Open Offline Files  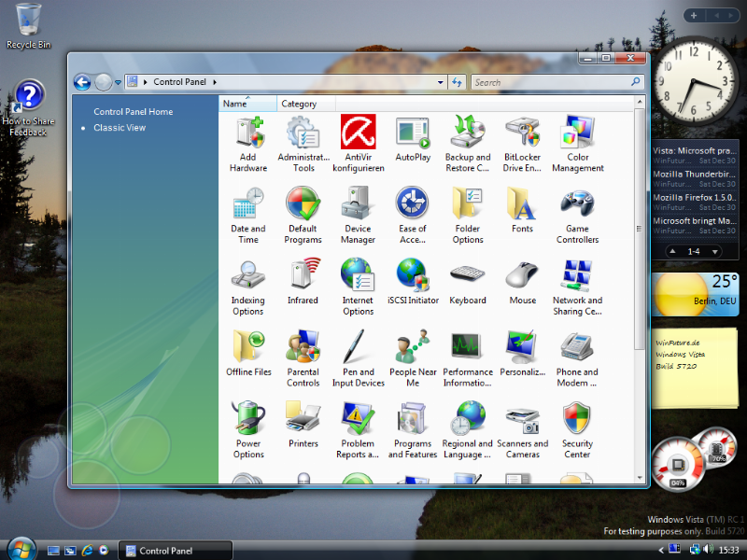click(248, 354)
